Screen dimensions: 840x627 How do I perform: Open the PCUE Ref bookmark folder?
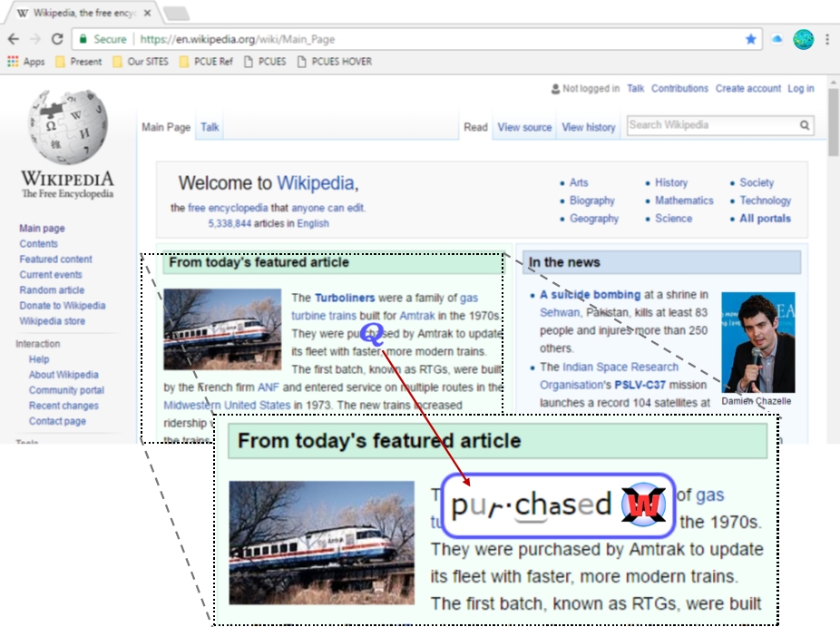[x=206, y=62]
